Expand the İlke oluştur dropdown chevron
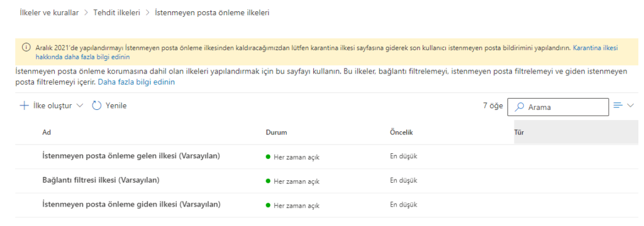644x226 pixels. (x=80, y=106)
